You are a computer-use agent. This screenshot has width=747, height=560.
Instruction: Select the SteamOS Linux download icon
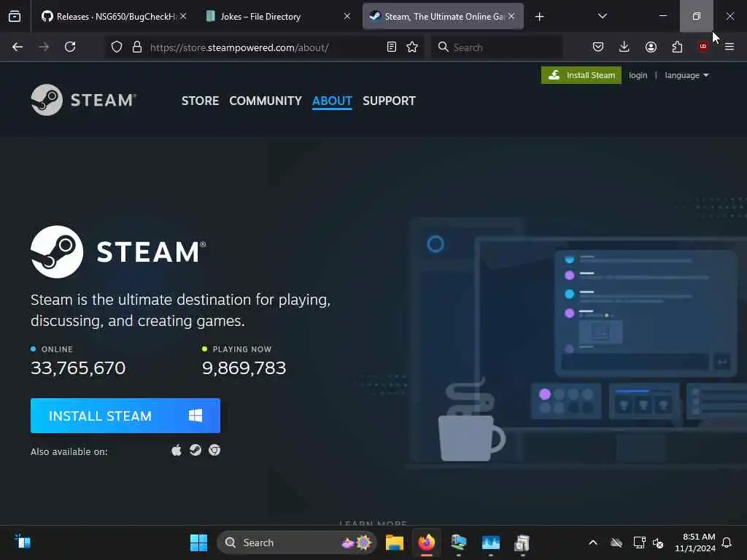pyautogui.click(x=196, y=451)
